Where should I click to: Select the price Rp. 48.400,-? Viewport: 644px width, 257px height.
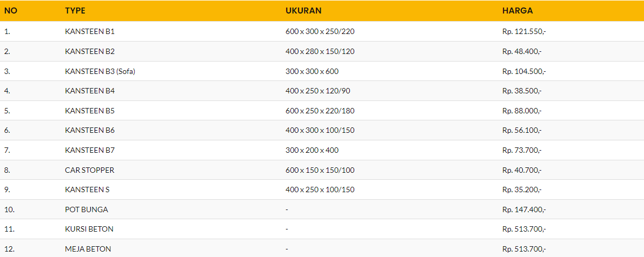point(522,51)
